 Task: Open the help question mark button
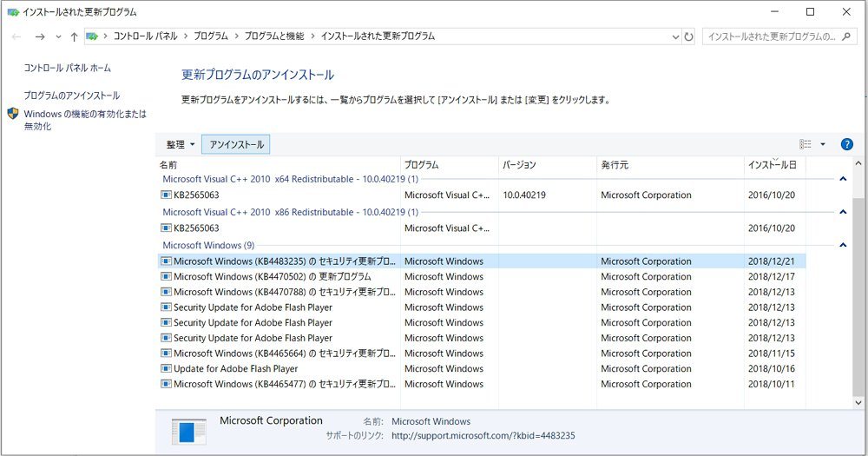coord(846,144)
